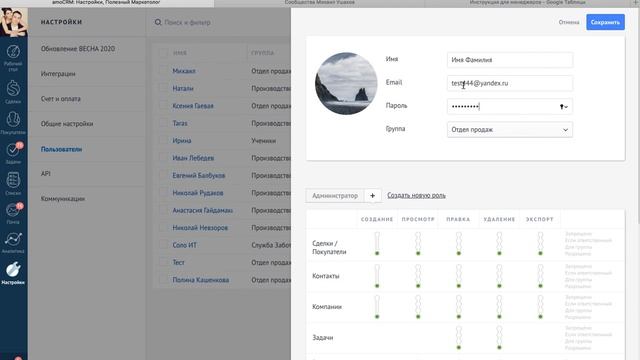The width and height of the screenshot is (640, 360).
Task: Switch to the amoCRM Настройки browser tab
Action: coord(107,3)
